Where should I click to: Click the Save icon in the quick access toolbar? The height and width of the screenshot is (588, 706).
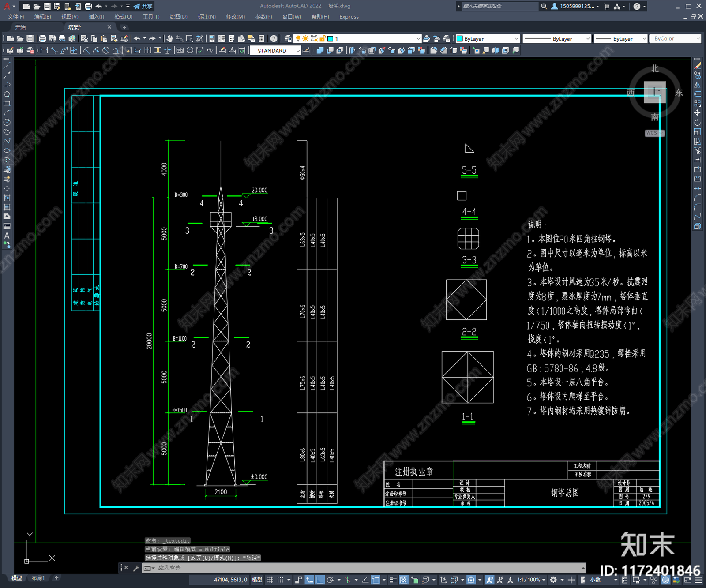(47, 6)
